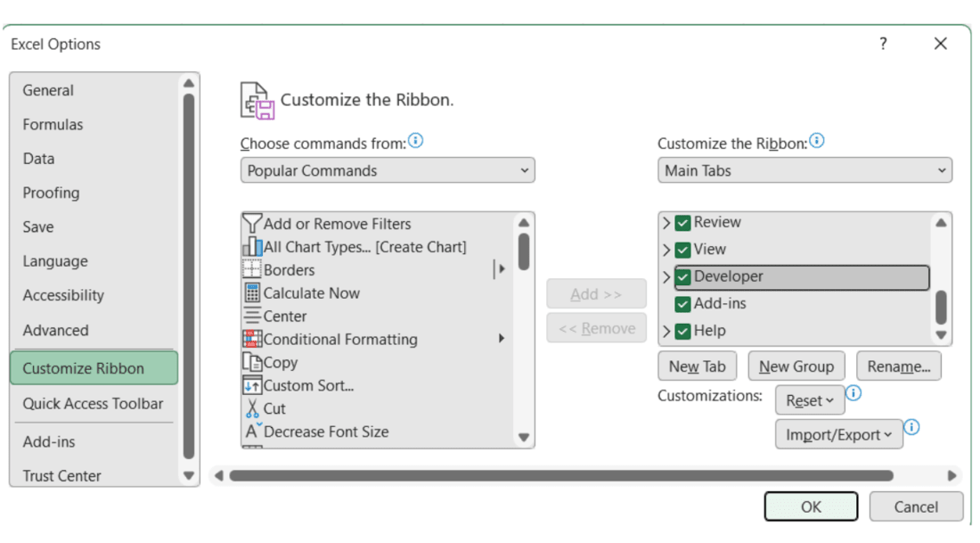The height and width of the screenshot is (543, 980).
Task: Switch to the Formulas options category
Action: click(x=53, y=125)
